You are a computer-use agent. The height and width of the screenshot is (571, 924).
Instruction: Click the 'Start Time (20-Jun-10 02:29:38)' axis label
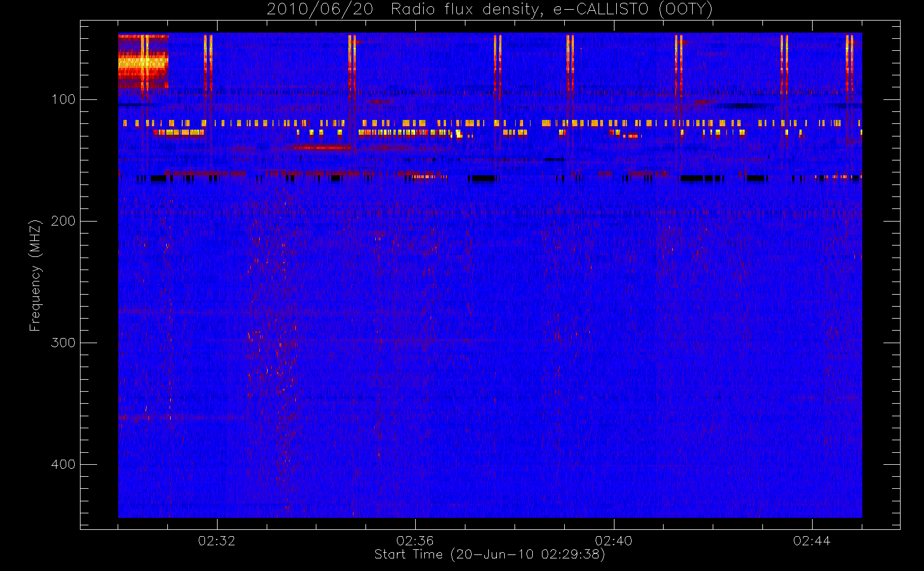489,554
